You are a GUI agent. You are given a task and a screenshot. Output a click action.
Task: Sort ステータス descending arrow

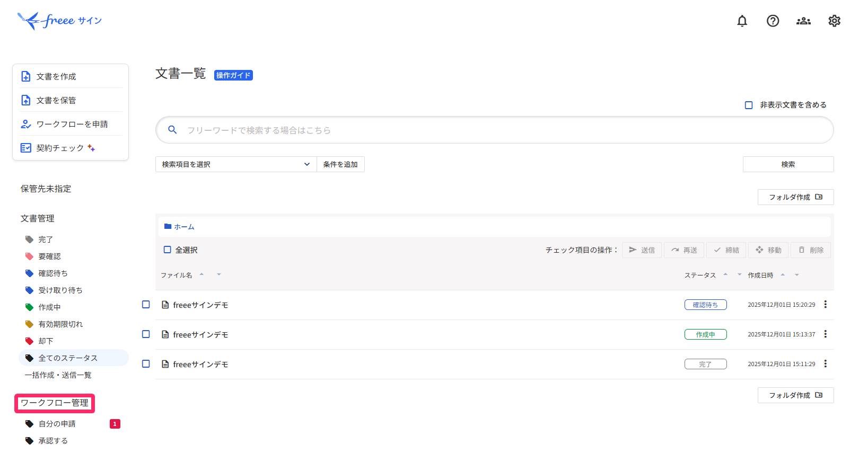click(x=739, y=274)
